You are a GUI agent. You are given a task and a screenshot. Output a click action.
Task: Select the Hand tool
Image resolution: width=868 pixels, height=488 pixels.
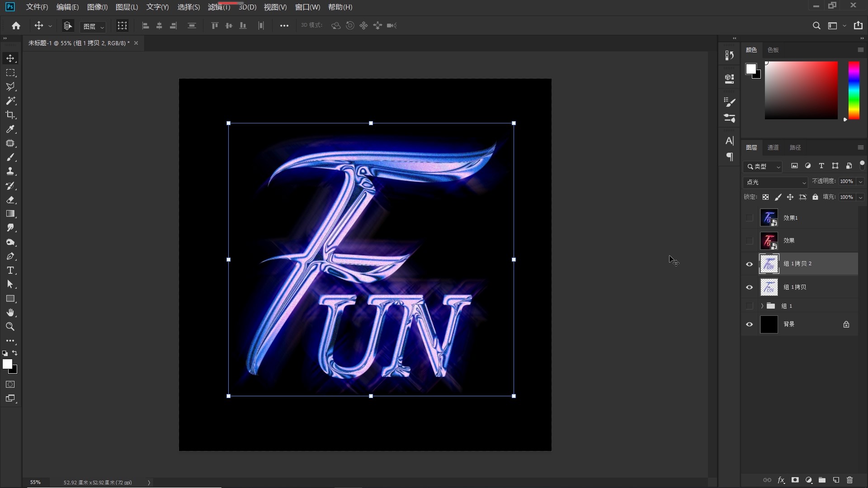[10, 313]
